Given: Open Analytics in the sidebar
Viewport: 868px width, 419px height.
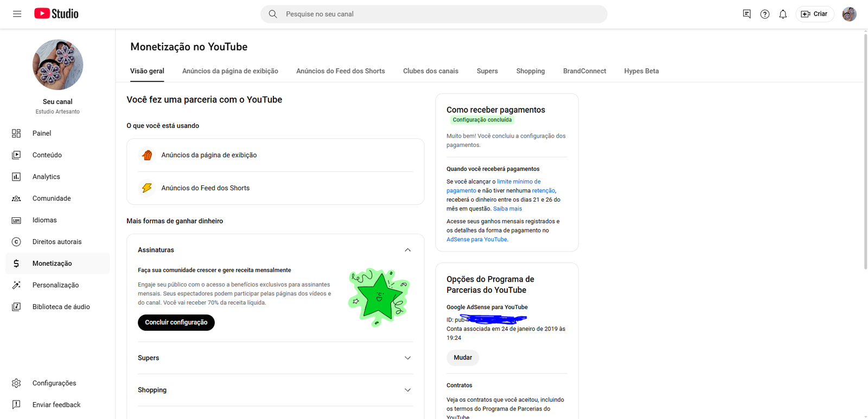Looking at the screenshot, I should coord(58,177).
